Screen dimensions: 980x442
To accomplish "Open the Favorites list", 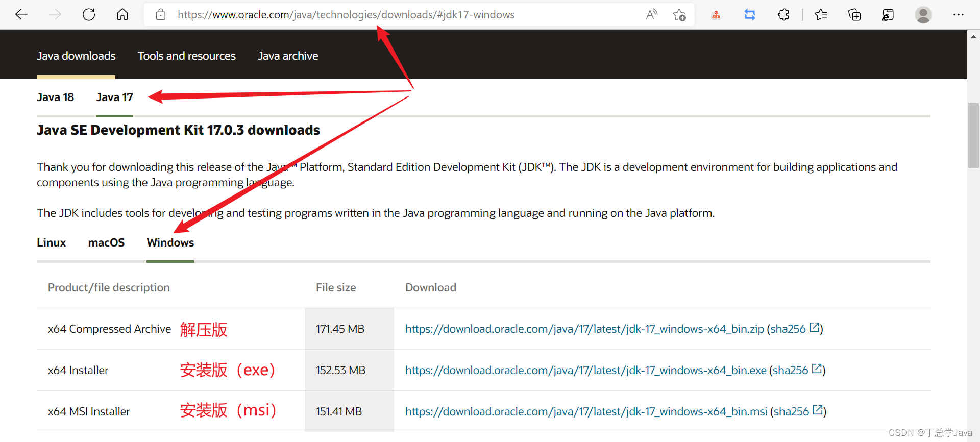I will pos(821,15).
